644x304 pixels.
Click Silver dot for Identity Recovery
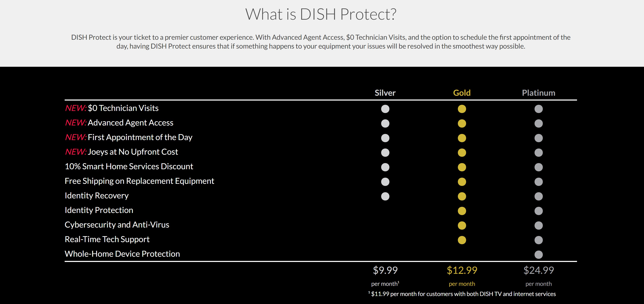click(x=385, y=196)
